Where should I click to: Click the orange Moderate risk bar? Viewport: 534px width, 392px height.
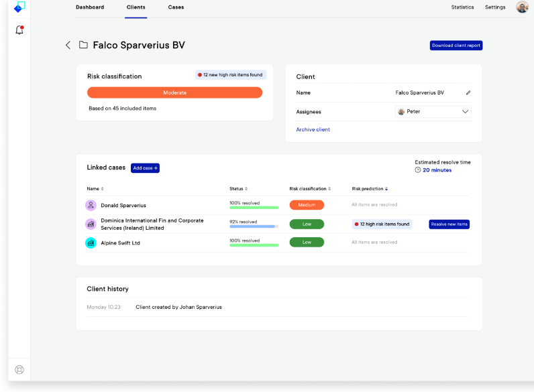click(174, 92)
